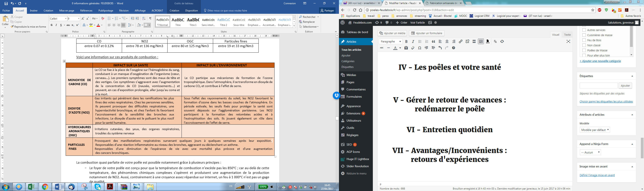The width and height of the screenshot is (644, 191).
Task: Toggle bold (G) in Word ribbon
Action: pyautogui.click(x=51, y=25)
